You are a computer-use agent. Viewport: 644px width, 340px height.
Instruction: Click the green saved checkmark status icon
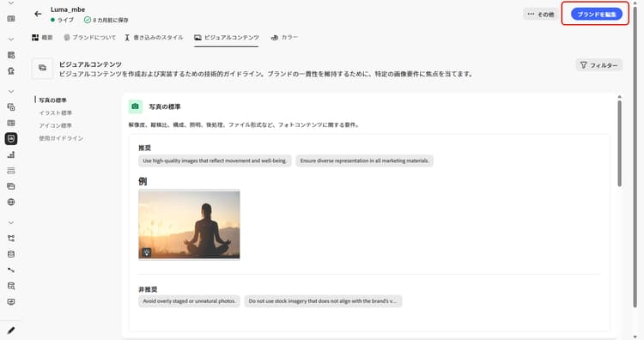87,20
